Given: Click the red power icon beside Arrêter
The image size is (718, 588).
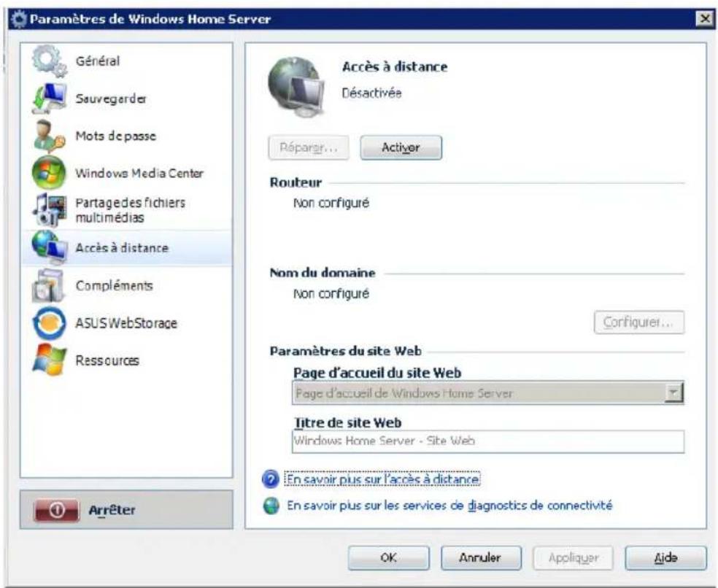Looking at the screenshot, I should click(x=56, y=510).
